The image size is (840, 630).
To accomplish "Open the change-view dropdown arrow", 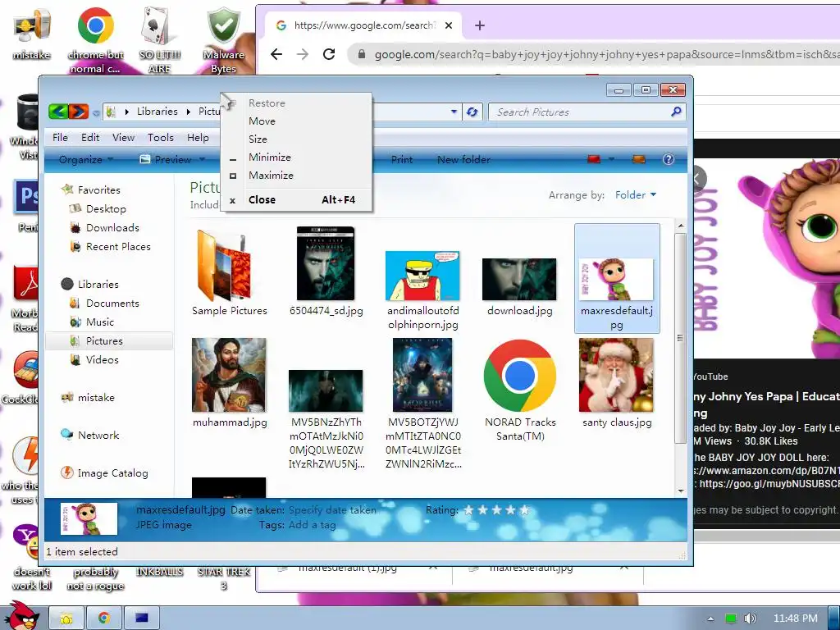I will 611,159.
